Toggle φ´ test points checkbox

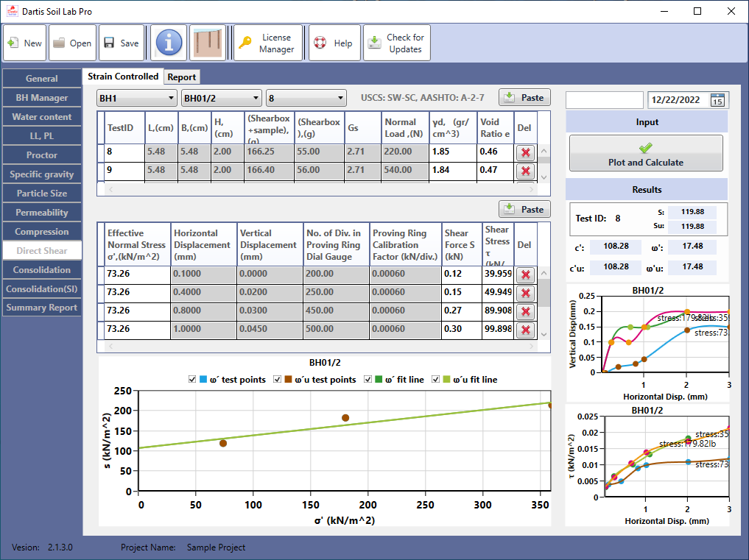[192, 379]
